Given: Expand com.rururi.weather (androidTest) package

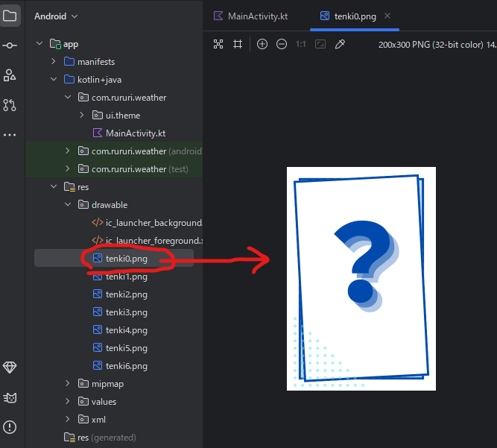Looking at the screenshot, I should tap(68, 151).
